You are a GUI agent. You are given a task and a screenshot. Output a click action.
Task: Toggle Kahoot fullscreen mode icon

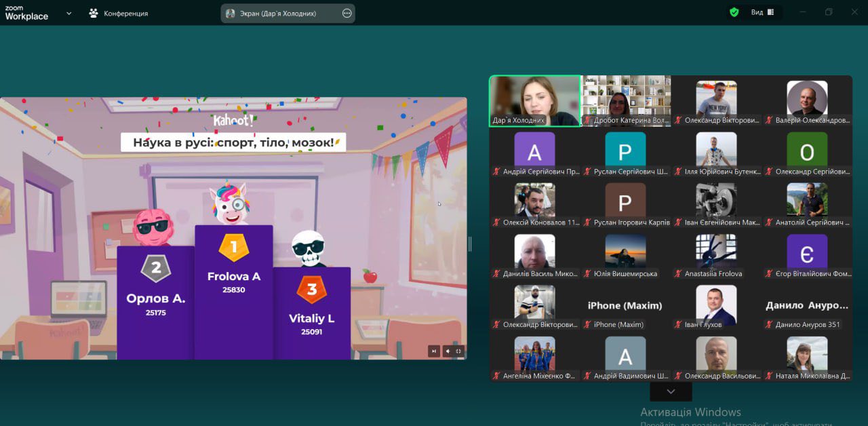459,351
